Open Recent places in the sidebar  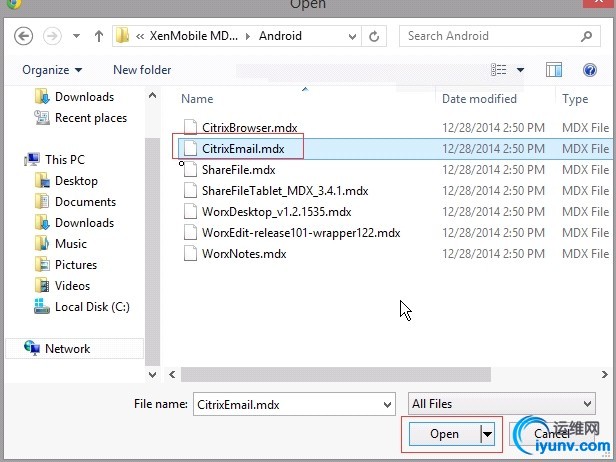[81, 118]
